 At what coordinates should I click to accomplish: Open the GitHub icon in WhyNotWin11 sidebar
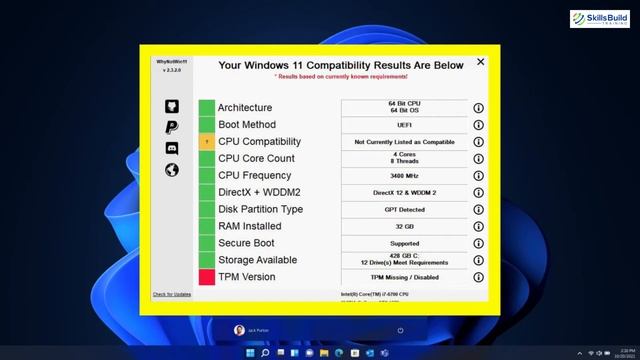tap(172, 107)
